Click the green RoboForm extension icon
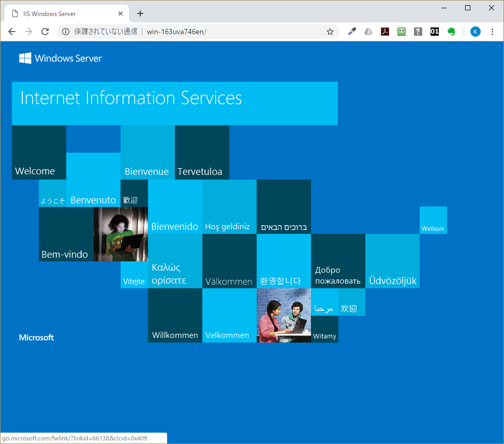The width and height of the screenshot is (504, 444). pos(402,32)
